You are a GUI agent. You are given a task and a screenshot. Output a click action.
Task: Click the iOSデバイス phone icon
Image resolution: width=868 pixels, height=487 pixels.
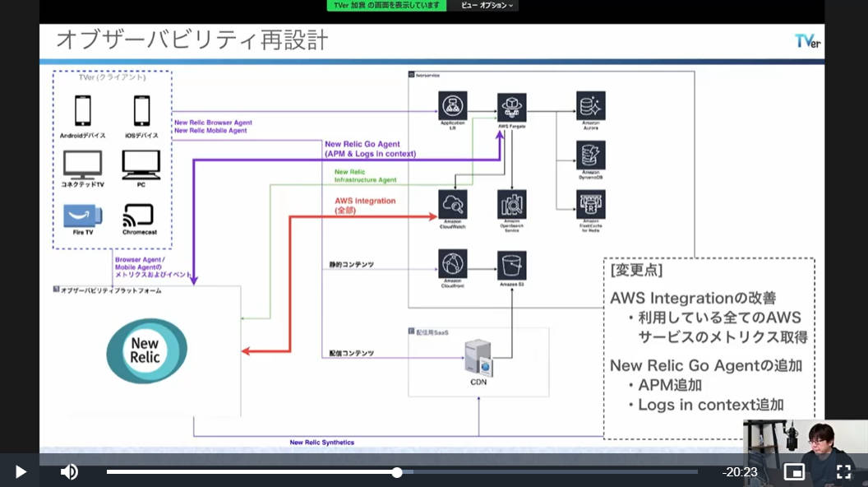click(x=141, y=110)
